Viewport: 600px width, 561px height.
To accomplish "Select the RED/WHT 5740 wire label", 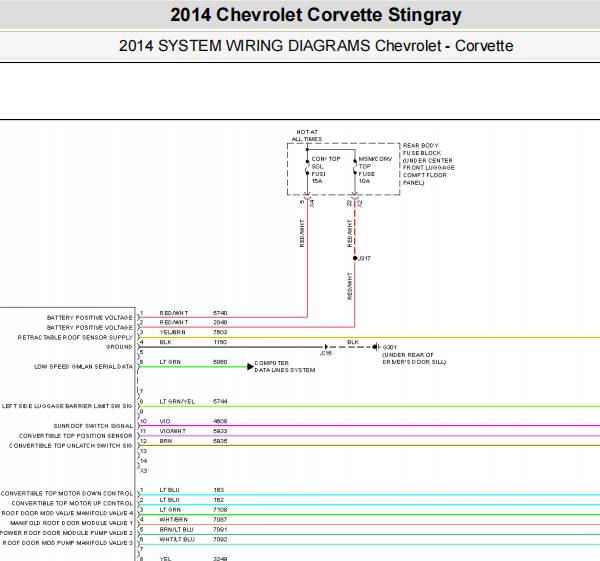I will click(x=193, y=313).
